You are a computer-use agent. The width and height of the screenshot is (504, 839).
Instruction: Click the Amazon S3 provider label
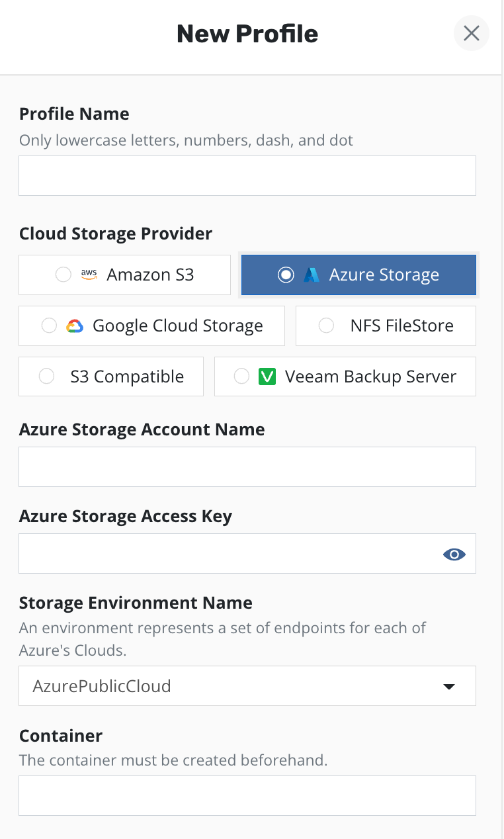tap(150, 275)
